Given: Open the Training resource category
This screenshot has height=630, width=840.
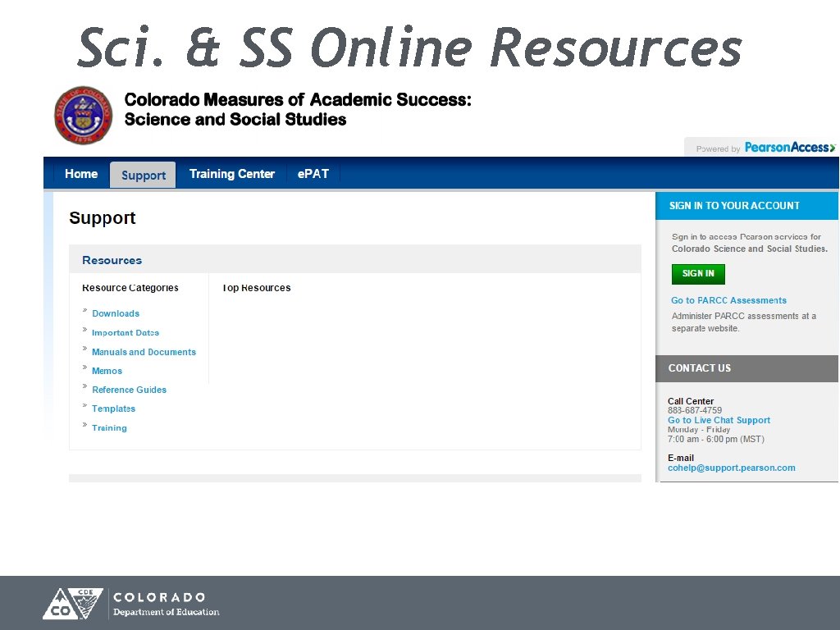Looking at the screenshot, I should point(109,427).
